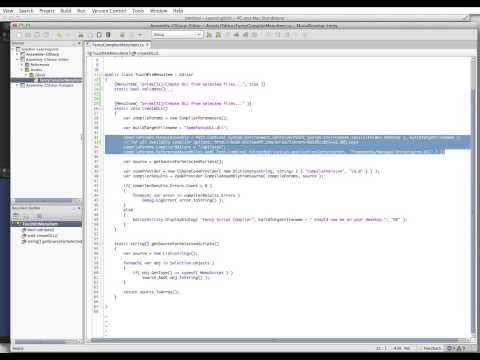Viewport: 480px width, 360px height.
Task: Open the Tools menu
Action: 138,11
